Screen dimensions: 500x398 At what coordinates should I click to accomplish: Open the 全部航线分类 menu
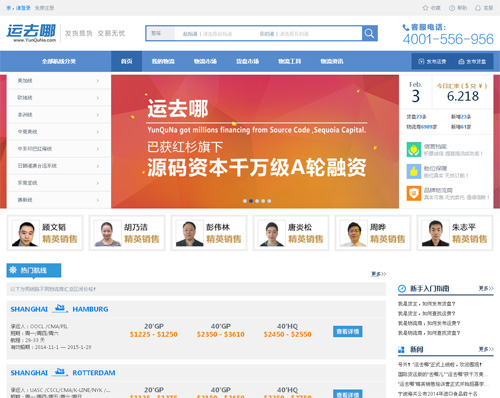pos(59,61)
